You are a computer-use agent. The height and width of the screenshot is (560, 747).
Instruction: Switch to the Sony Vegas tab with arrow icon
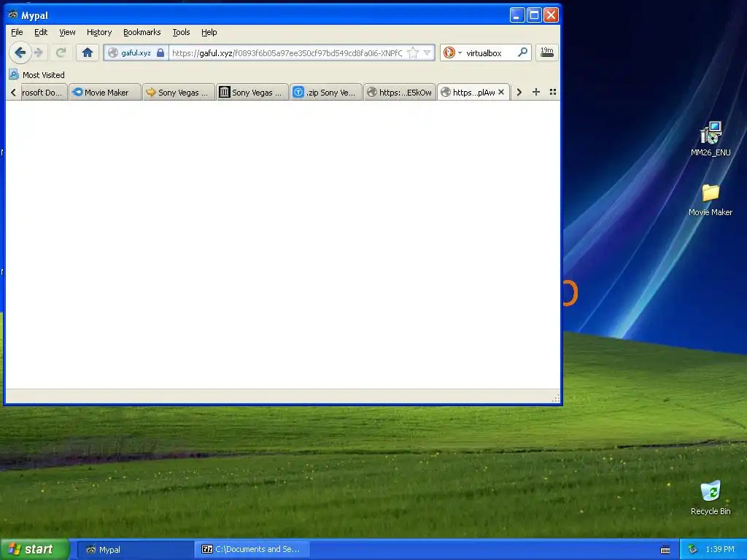coord(179,93)
